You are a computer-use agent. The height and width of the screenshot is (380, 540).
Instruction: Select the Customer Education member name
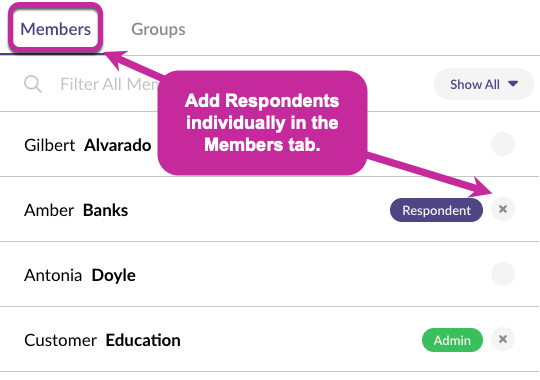pos(102,340)
